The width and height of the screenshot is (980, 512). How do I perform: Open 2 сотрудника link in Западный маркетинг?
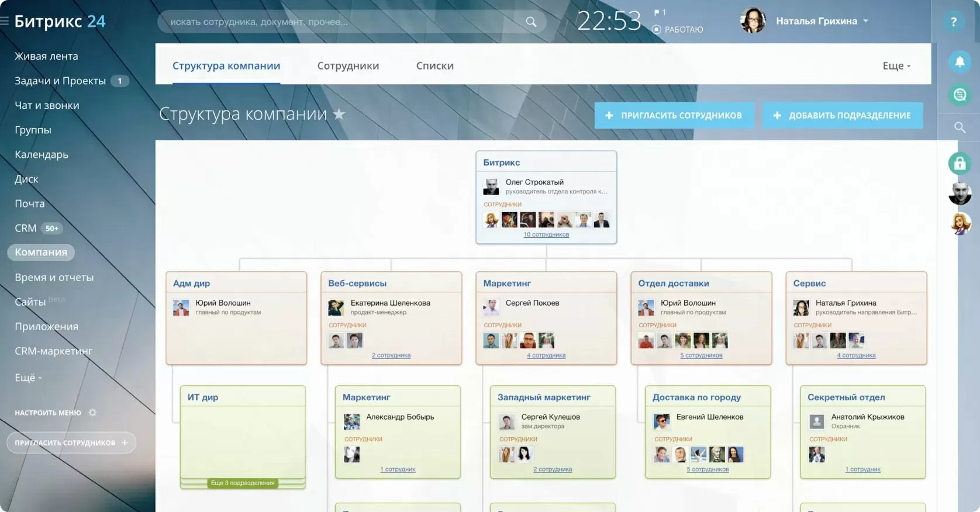[x=553, y=469]
